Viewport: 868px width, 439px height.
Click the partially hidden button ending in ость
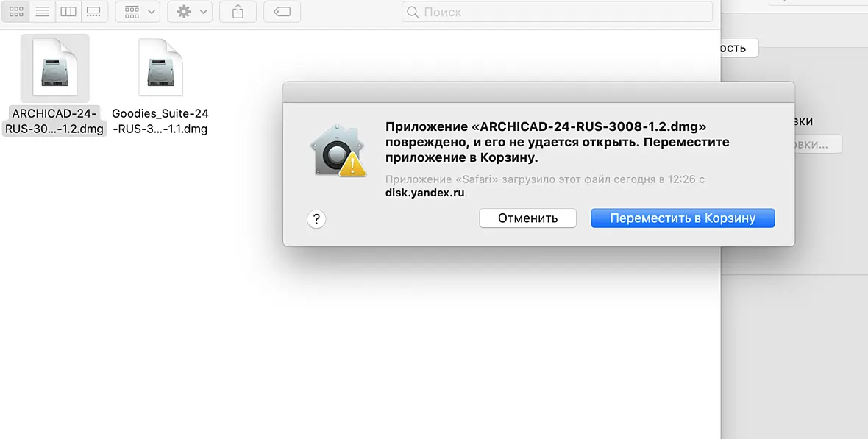(x=739, y=48)
